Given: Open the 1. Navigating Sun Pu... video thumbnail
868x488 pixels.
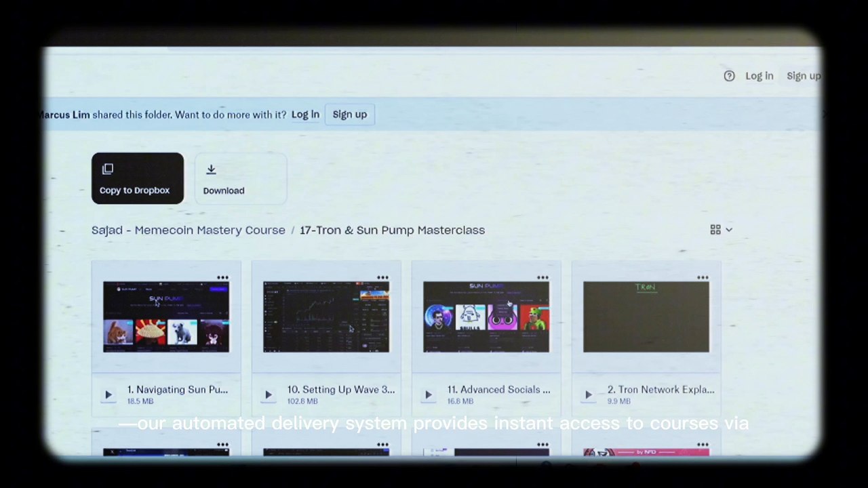Looking at the screenshot, I should (x=166, y=317).
